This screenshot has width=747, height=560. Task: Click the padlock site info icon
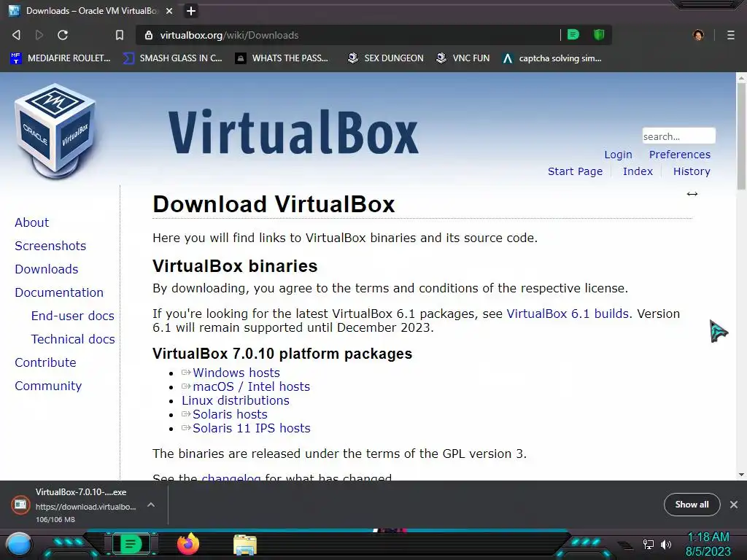pyautogui.click(x=149, y=35)
